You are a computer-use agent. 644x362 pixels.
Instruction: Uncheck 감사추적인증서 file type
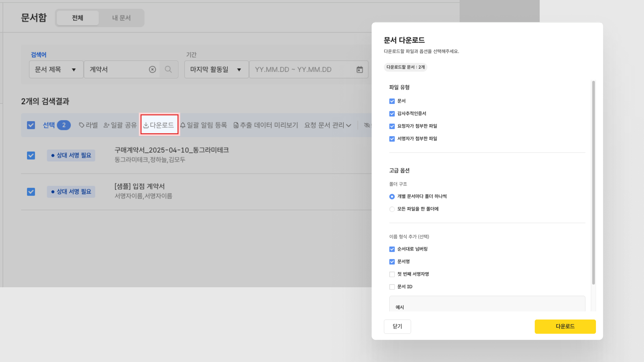[x=392, y=114]
